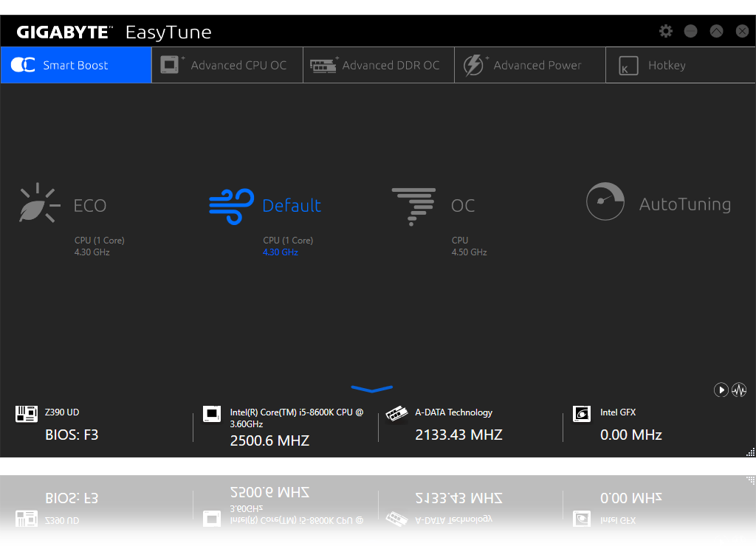Activate the Default wind profile icon

[231, 205]
